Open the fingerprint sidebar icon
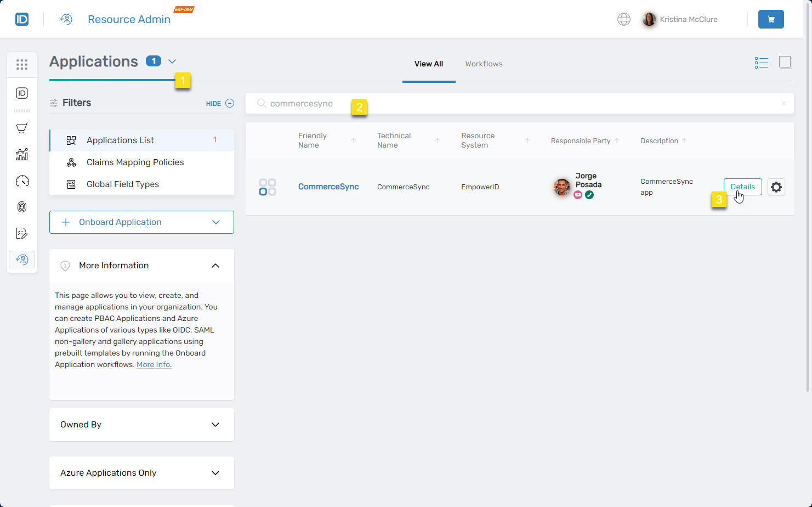Viewport: 812px width, 507px height. pyautogui.click(x=22, y=207)
